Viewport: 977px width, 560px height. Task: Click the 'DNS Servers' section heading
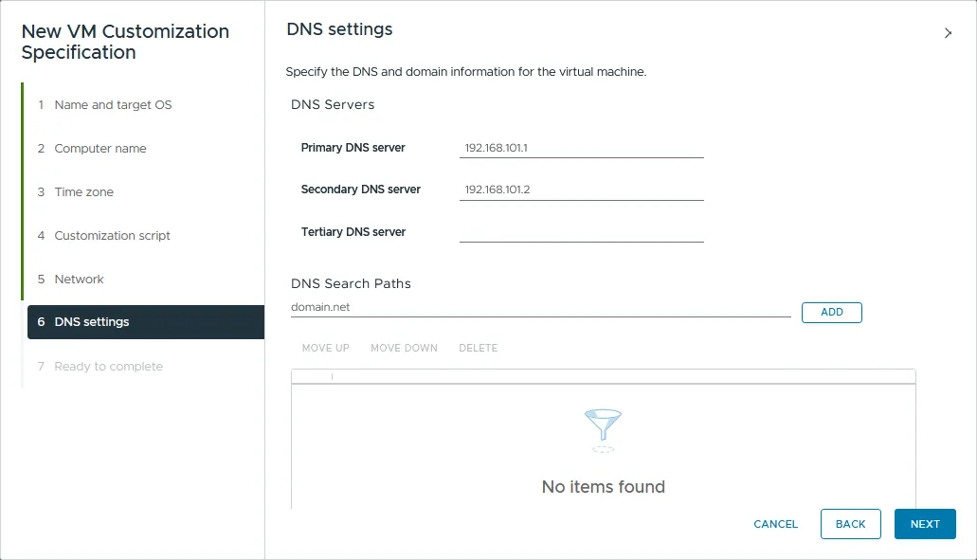click(332, 104)
